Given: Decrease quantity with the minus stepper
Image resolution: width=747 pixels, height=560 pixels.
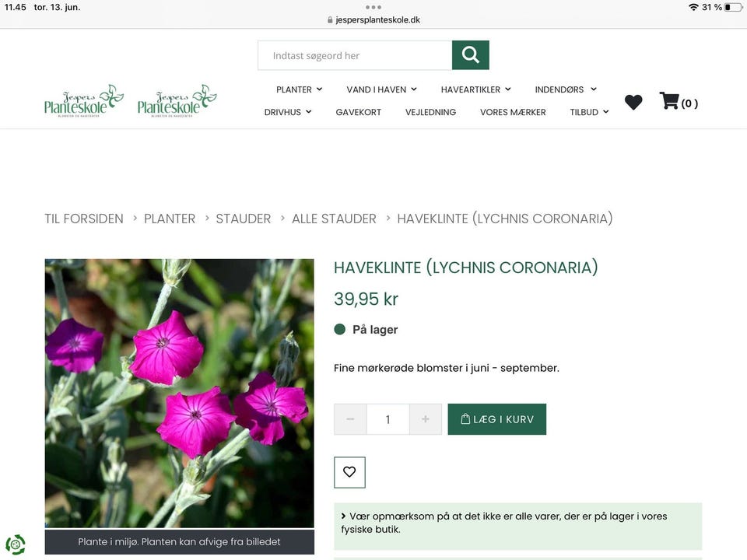Looking at the screenshot, I should click(x=349, y=418).
